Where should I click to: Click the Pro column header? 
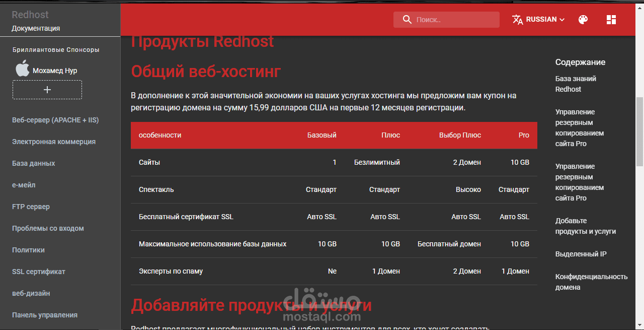click(524, 135)
